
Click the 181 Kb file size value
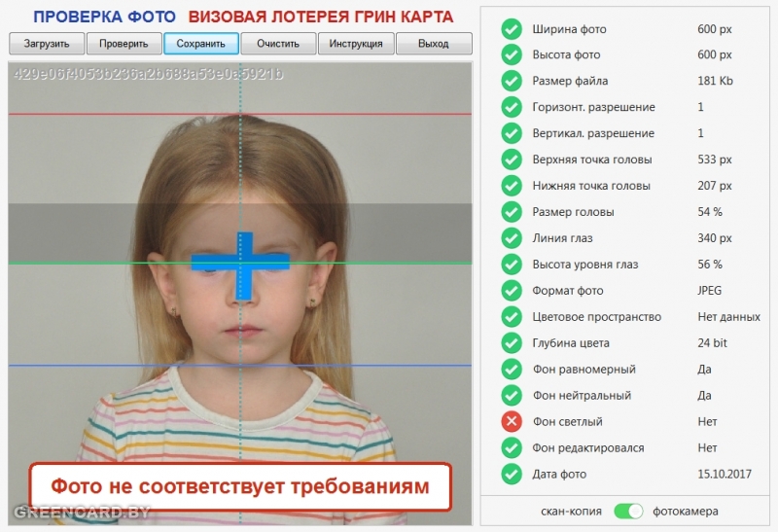pos(715,81)
